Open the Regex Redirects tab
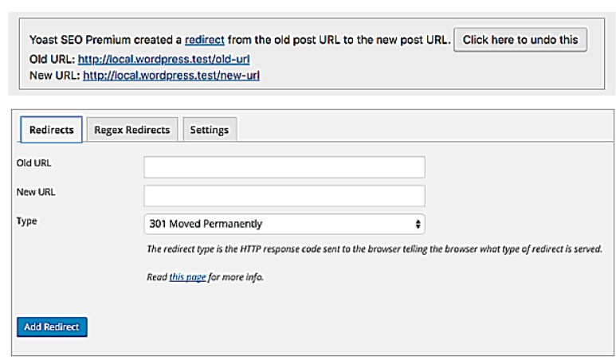Screen dimensions: 616x364 [132, 131]
